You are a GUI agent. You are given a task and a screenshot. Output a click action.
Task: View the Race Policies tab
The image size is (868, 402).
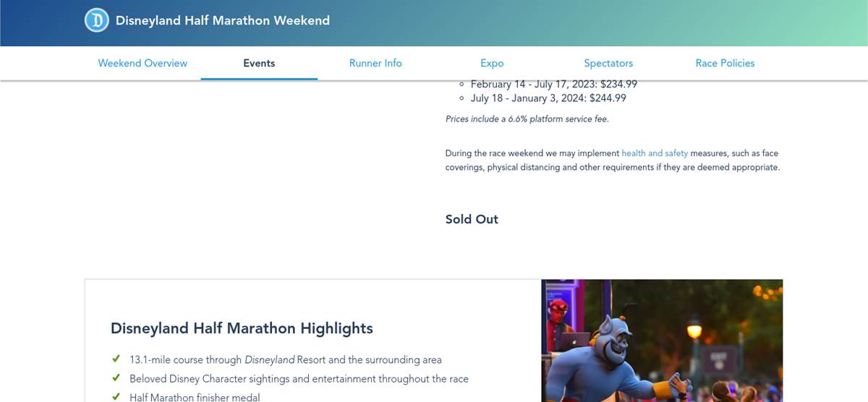(x=725, y=63)
